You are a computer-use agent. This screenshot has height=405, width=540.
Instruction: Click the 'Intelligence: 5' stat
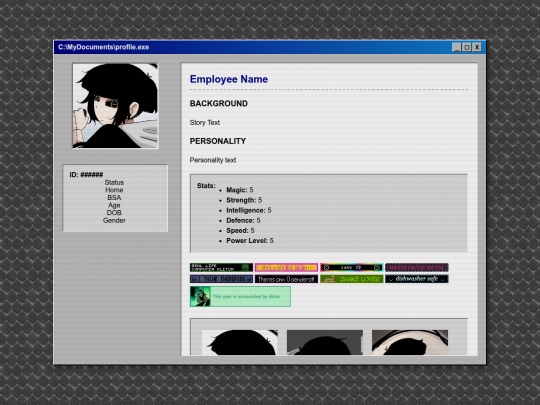pos(249,210)
